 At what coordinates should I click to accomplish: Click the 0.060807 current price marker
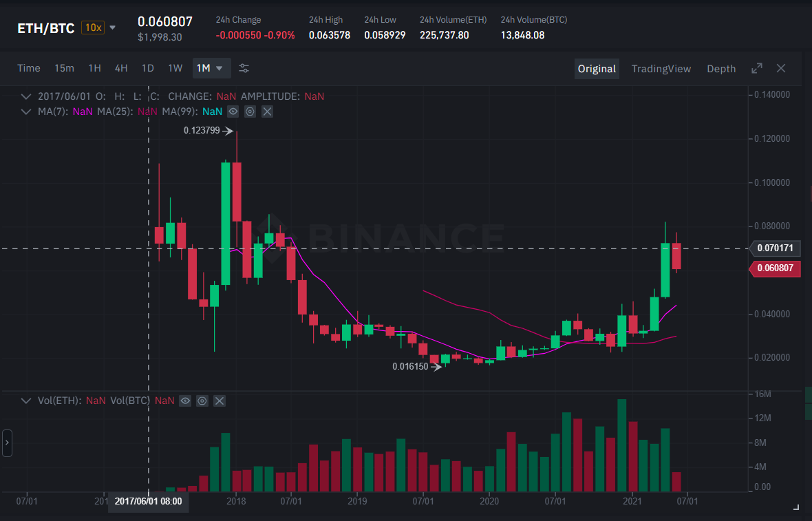point(775,268)
